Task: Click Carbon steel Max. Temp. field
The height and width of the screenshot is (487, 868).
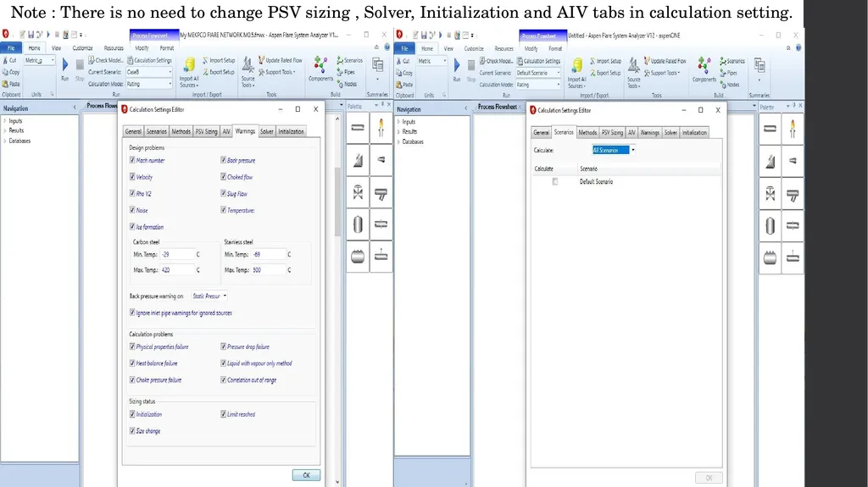Action: [x=177, y=270]
